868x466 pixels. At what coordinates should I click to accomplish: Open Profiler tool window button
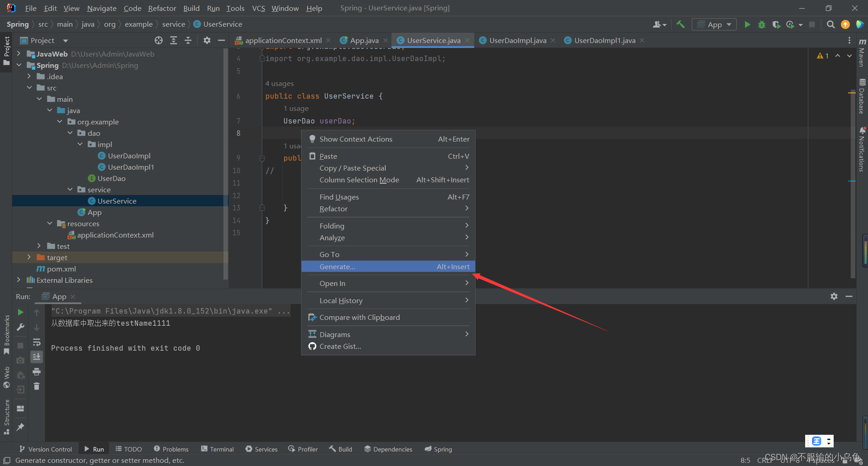pyautogui.click(x=303, y=449)
